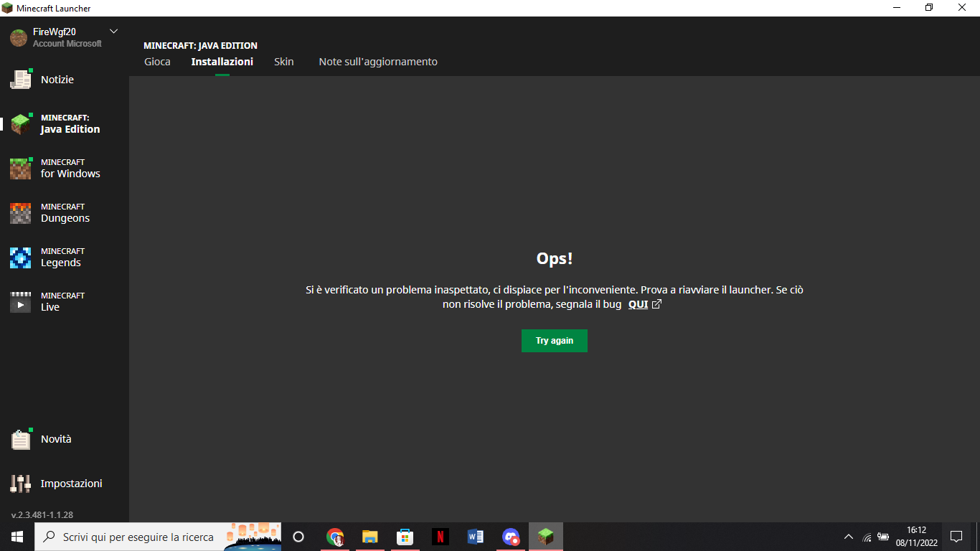Viewport: 980px width, 551px height.
Task: Follow the QUI bug report link
Action: [x=638, y=304]
